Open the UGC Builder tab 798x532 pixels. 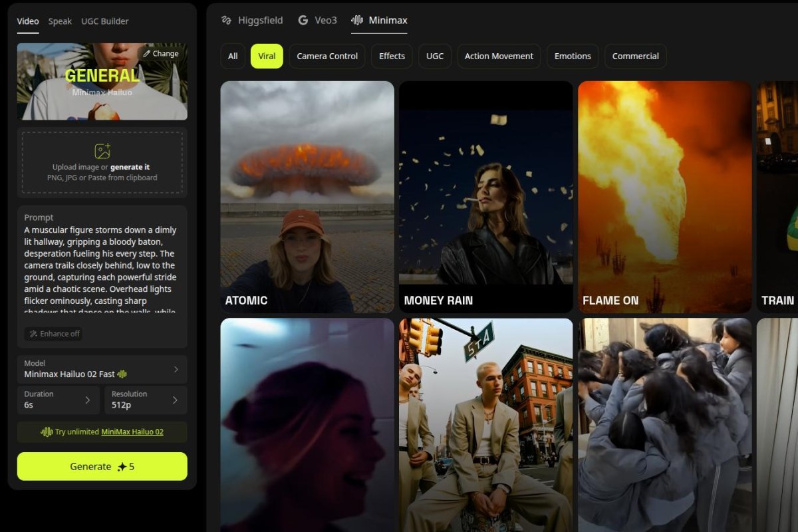point(105,21)
